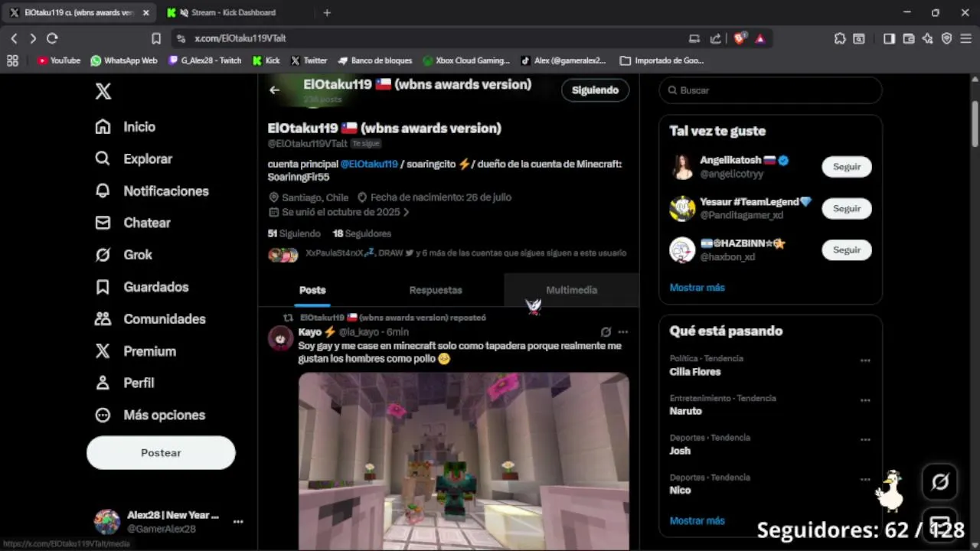View the 51 Siguiendo list
The image size is (980, 551).
click(x=294, y=233)
